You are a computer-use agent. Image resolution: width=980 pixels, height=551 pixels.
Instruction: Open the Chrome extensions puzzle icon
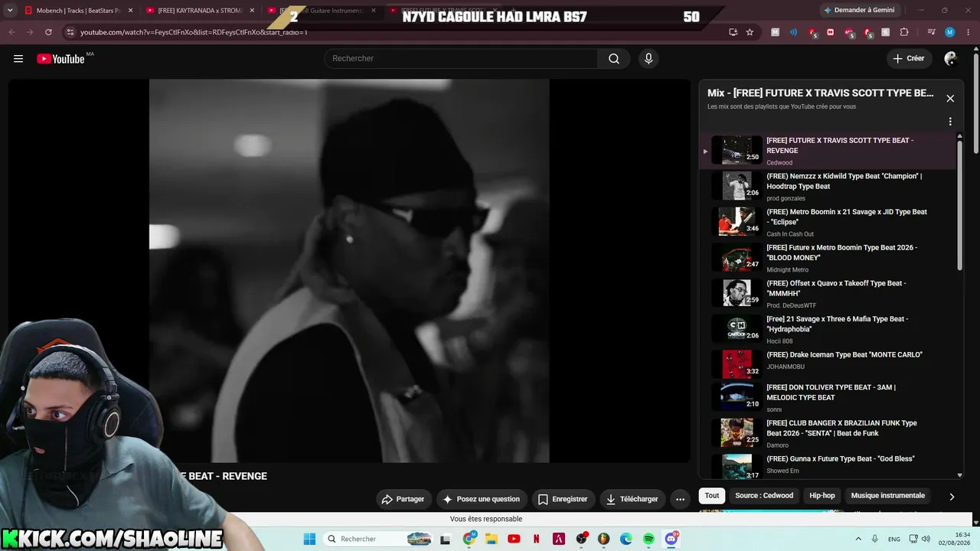click(904, 32)
